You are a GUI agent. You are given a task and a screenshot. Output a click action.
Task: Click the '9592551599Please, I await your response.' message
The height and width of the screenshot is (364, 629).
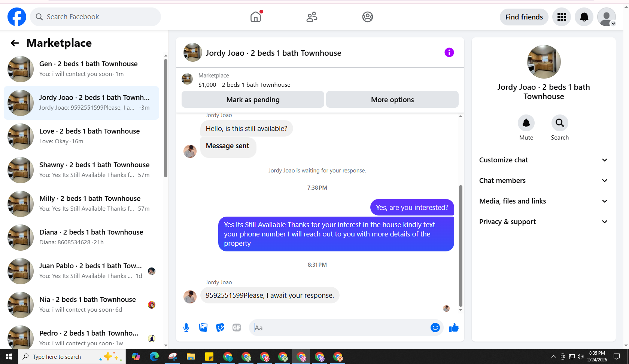coord(270,295)
